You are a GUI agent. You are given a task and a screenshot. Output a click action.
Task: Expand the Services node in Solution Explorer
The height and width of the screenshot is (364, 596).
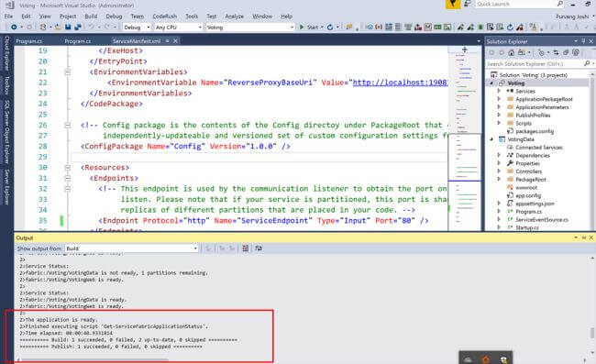pos(499,91)
